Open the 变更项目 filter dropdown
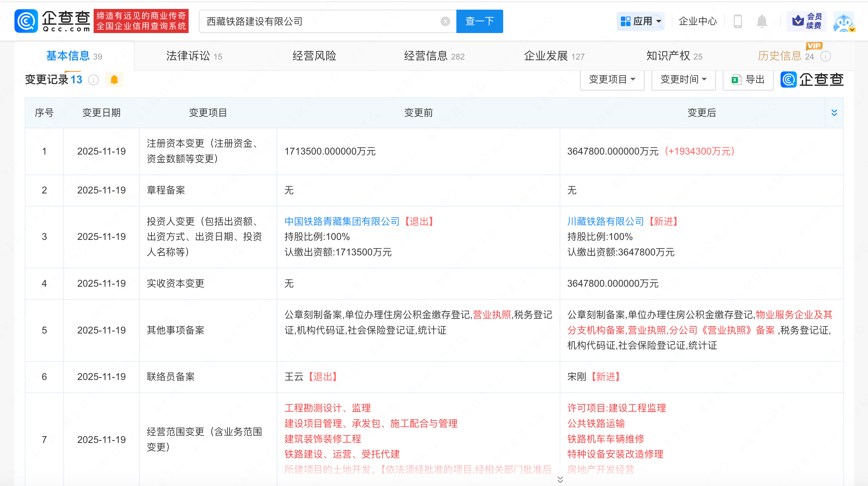Viewport: 868px width, 486px height. click(612, 80)
